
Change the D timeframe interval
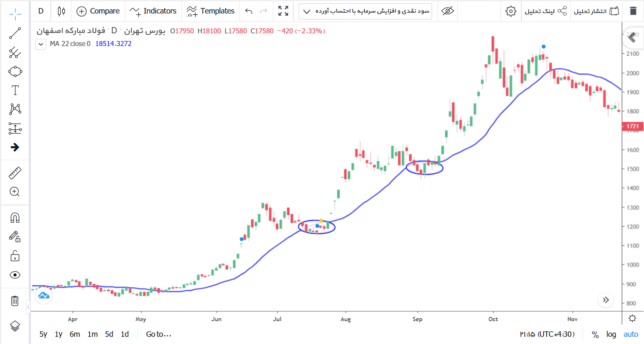point(41,11)
